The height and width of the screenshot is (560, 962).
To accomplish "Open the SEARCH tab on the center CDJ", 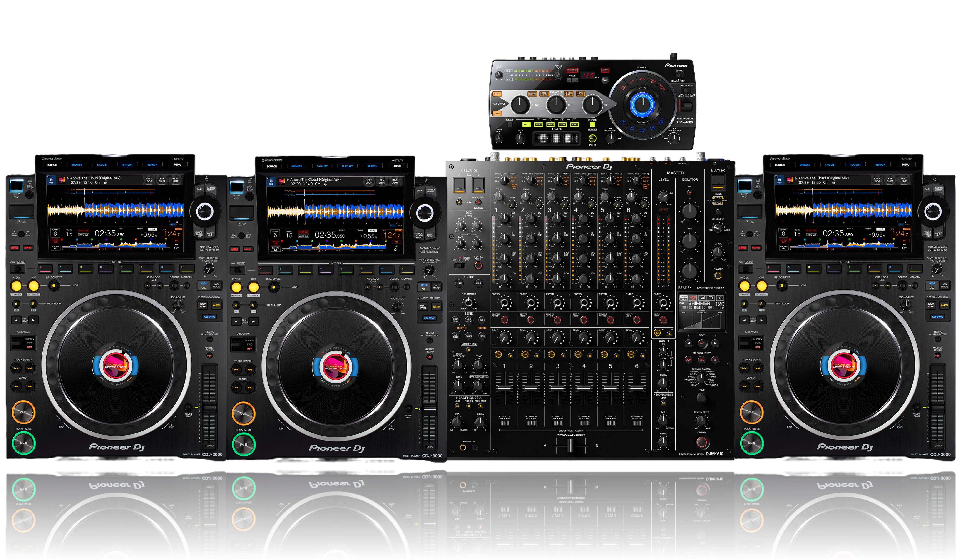I will (372, 166).
